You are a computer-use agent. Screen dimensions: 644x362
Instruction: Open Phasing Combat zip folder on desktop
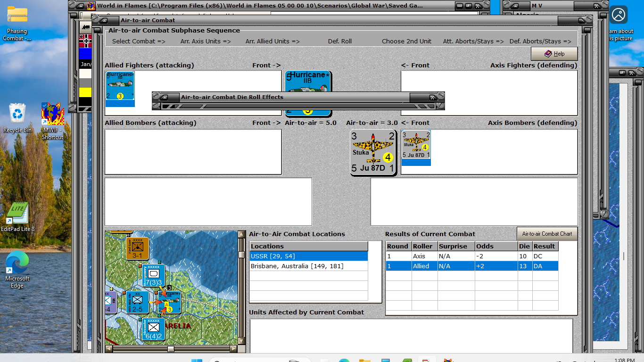[x=17, y=23]
